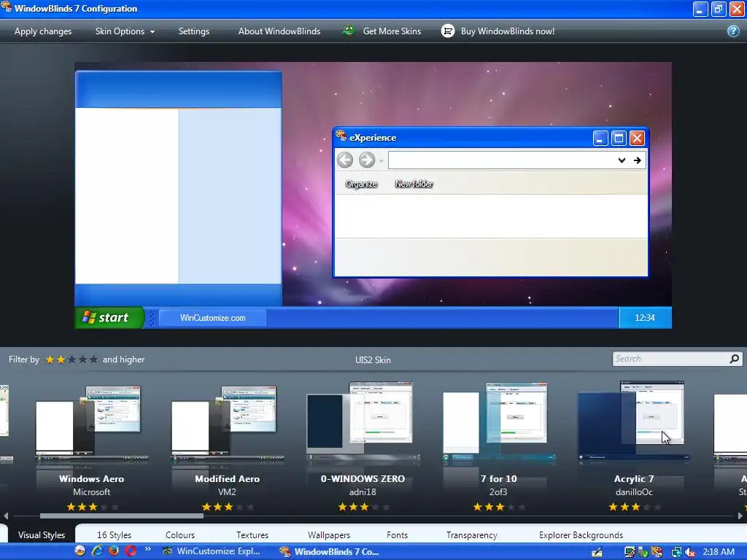Click the network computers tray icon

pyautogui.click(x=676, y=552)
